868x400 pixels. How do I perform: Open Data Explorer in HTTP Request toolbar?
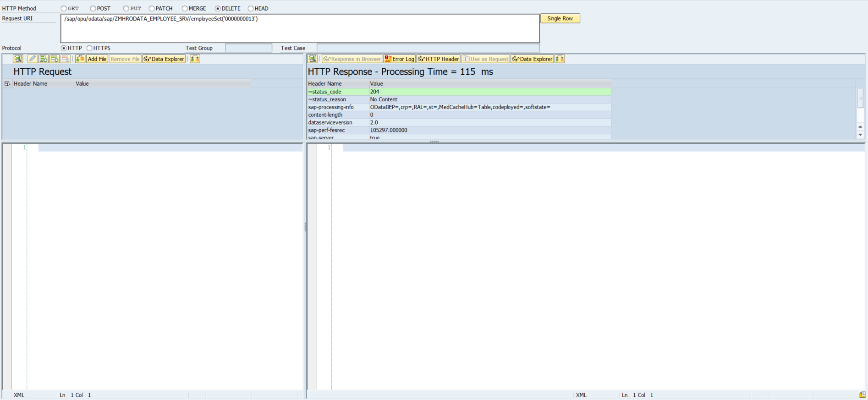[x=164, y=59]
